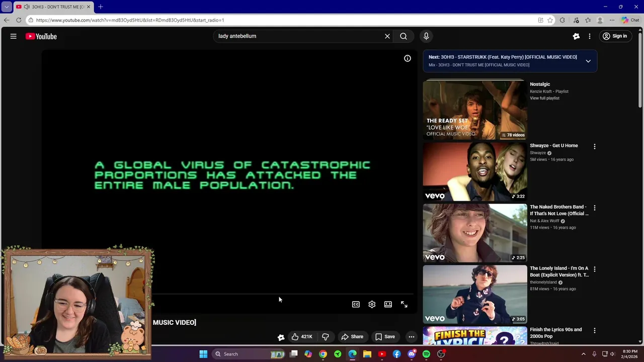The width and height of the screenshot is (644, 362).
Task: Open Shwayze - Get U Home video
Action: tap(554, 146)
